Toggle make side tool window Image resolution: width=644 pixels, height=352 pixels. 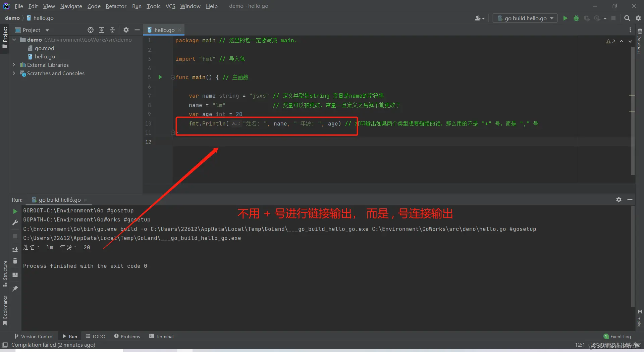point(639,318)
